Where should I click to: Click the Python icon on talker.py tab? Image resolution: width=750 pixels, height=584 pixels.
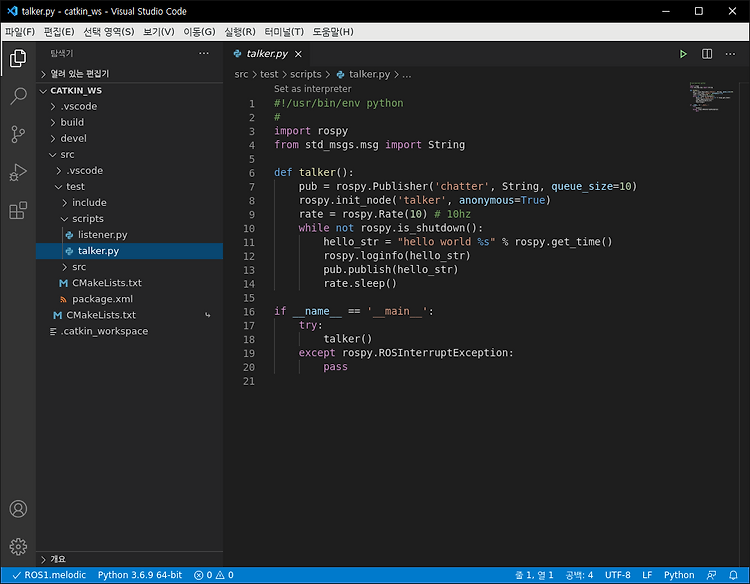(237, 54)
